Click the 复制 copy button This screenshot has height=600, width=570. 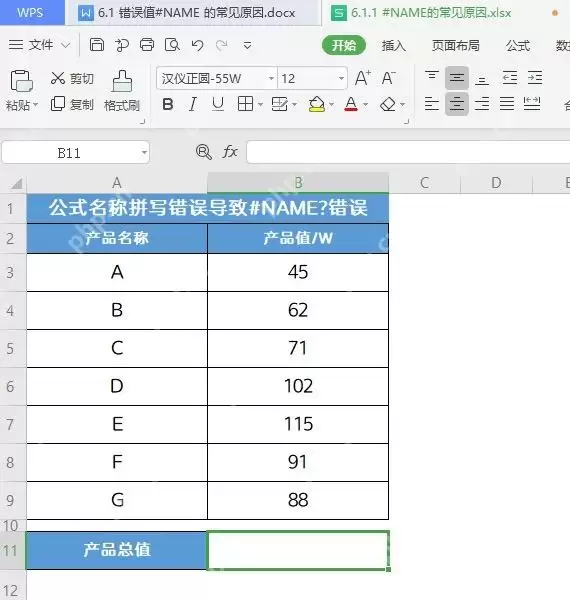(72, 104)
